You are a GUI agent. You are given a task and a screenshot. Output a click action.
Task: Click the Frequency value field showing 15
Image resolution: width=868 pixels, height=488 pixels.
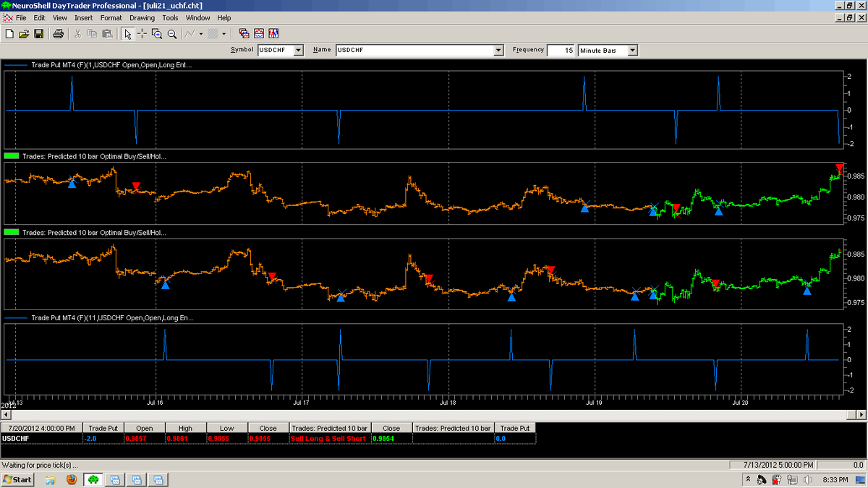[561, 51]
